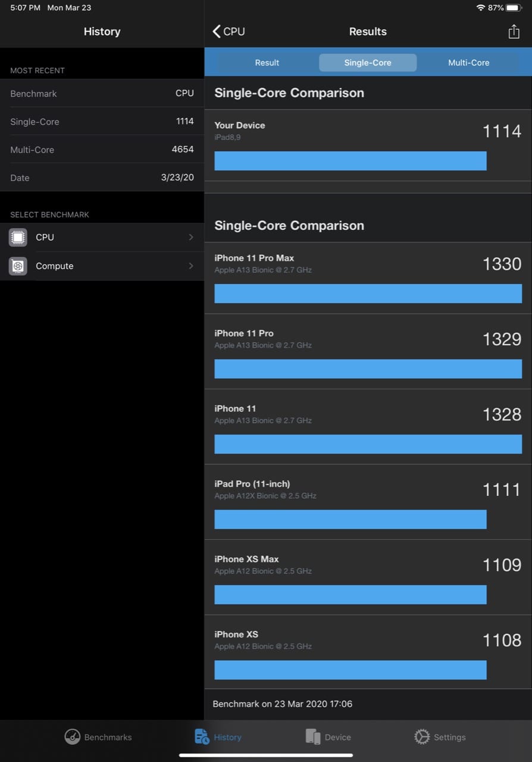Tap the Single-Core 1114 history row
Viewport: 532px width, 762px height.
point(102,121)
